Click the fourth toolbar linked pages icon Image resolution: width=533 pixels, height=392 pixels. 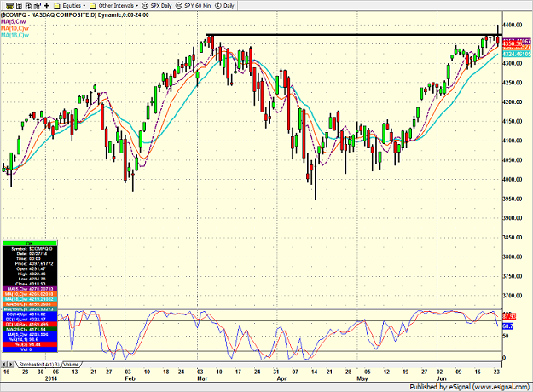point(38,5)
